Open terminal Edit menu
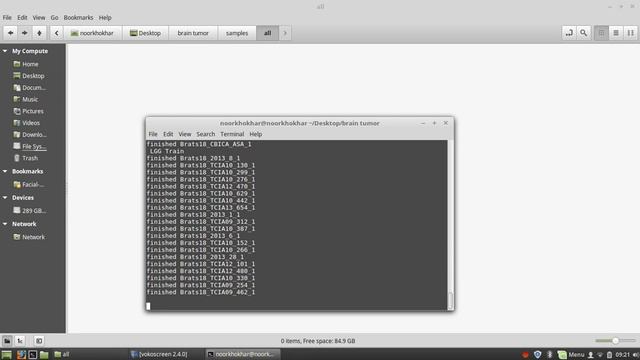The height and width of the screenshot is (360, 640). (168, 134)
